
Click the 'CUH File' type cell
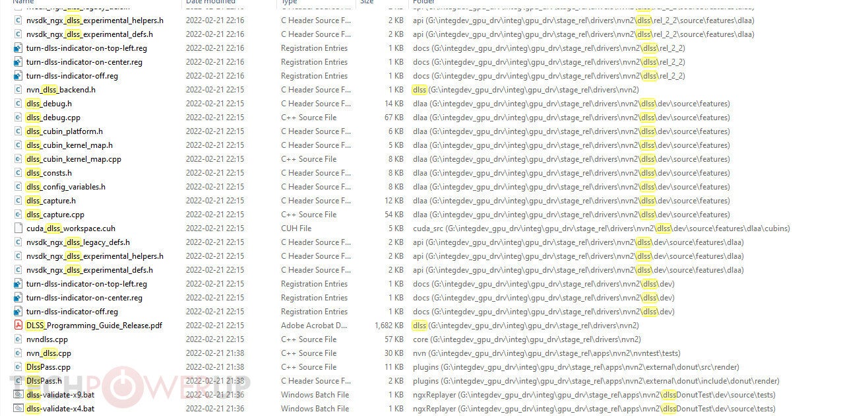tap(296, 228)
